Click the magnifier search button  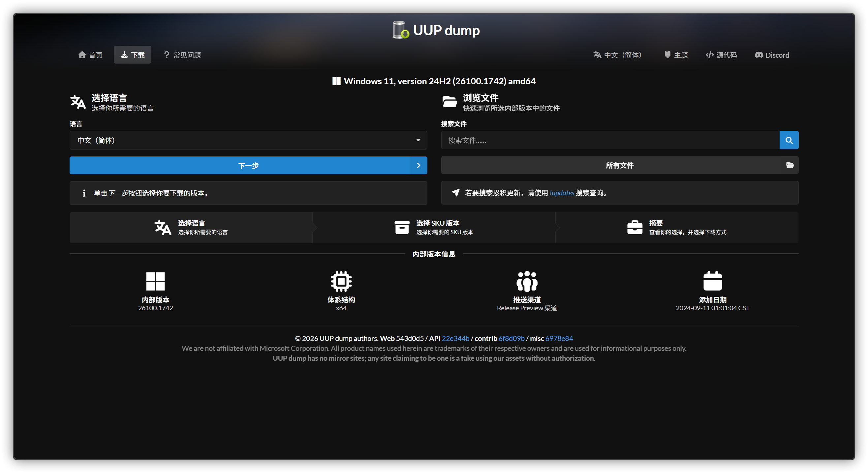(789, 140)
